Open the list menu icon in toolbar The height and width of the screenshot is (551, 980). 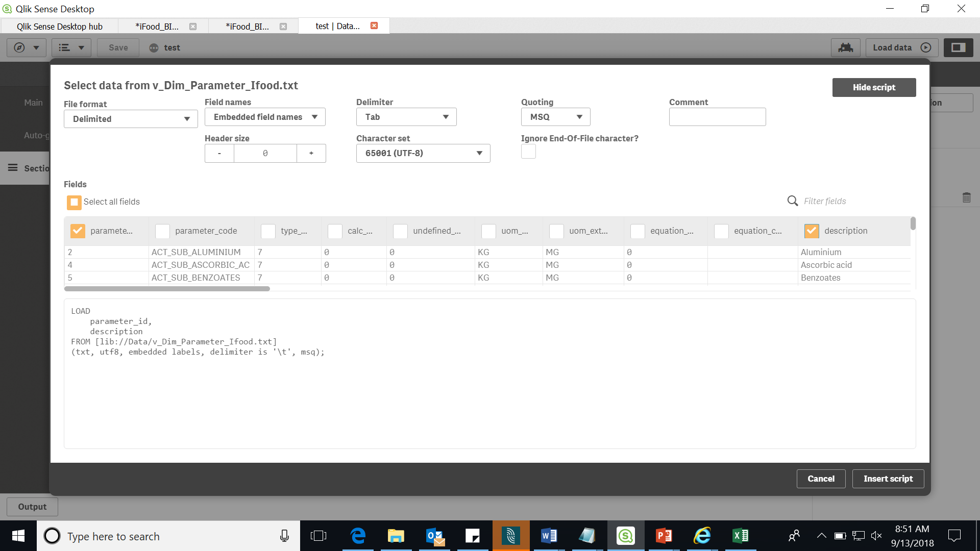point(65,47)
